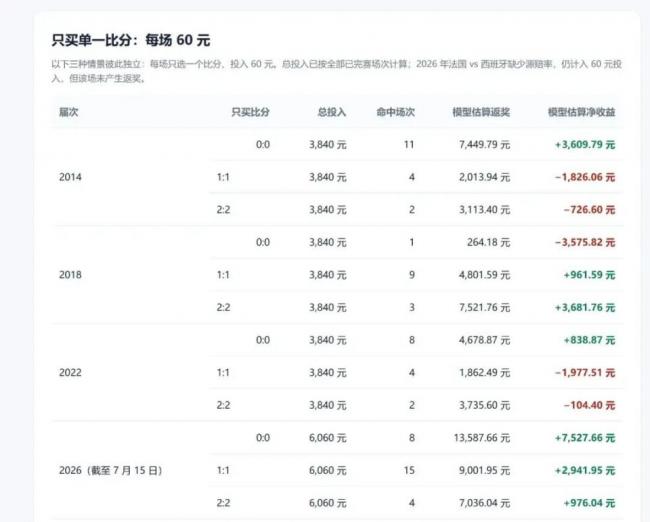Select the green +961.59 元 net profit
This screenshot has height=522, width=650.
(x=589, y=275)
